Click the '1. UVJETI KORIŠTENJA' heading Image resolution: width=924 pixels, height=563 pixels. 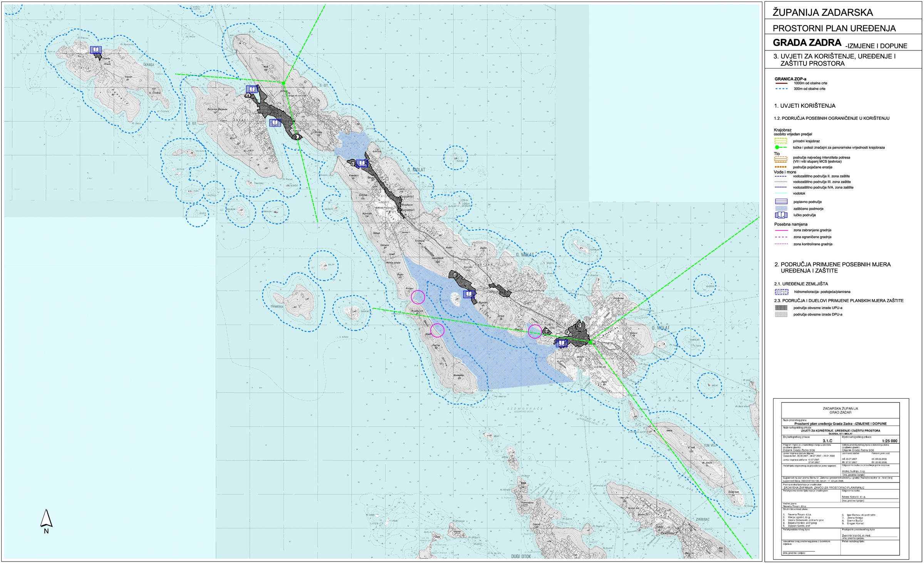click(805, 106)
